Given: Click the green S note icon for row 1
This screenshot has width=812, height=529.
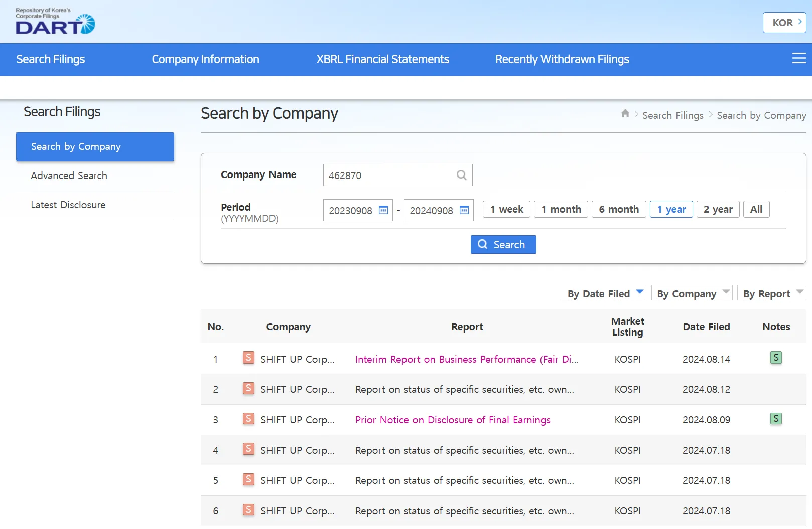Looking at the screenshot, I should [776, 358].
